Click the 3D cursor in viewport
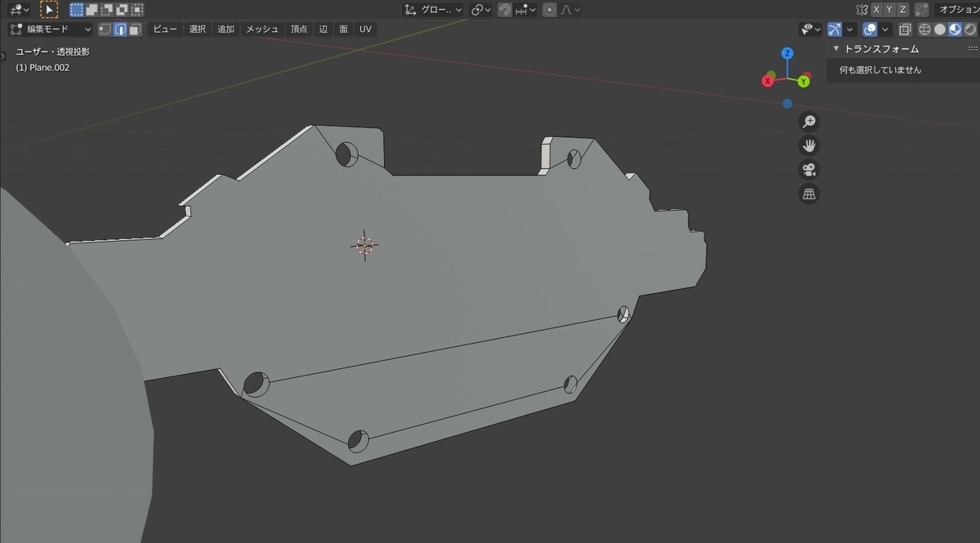This screenshot has width=980, height=543. (364, 245)
